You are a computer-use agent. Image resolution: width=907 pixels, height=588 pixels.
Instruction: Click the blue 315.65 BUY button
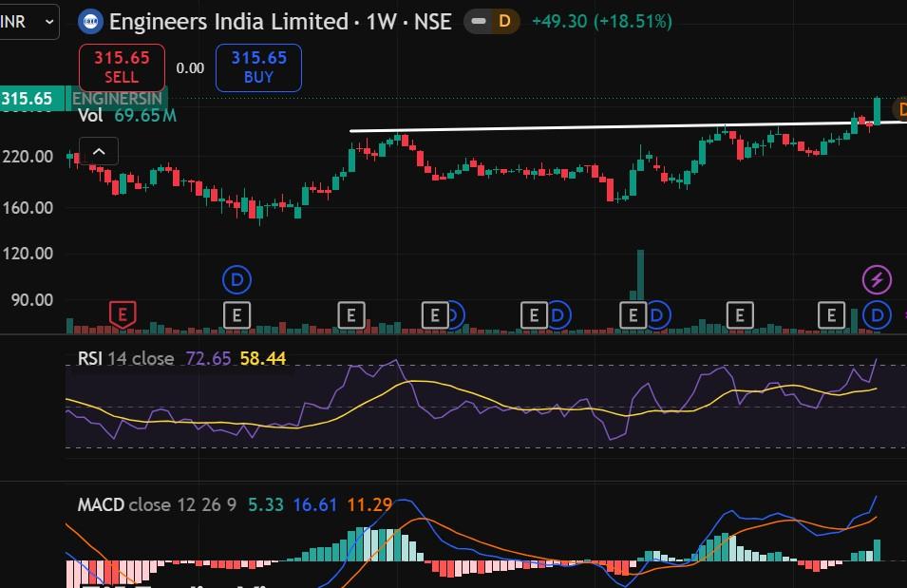258,67
